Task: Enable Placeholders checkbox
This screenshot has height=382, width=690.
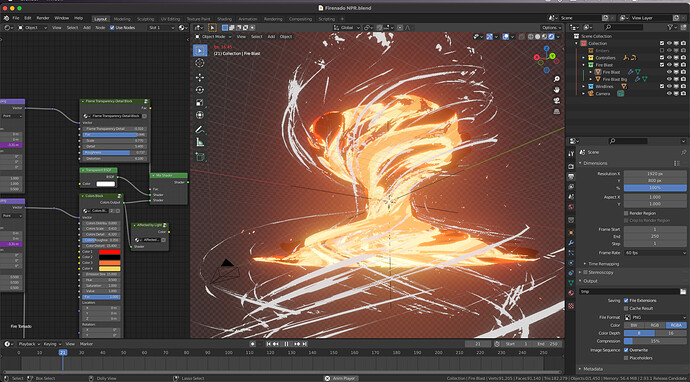Action: 626,358
